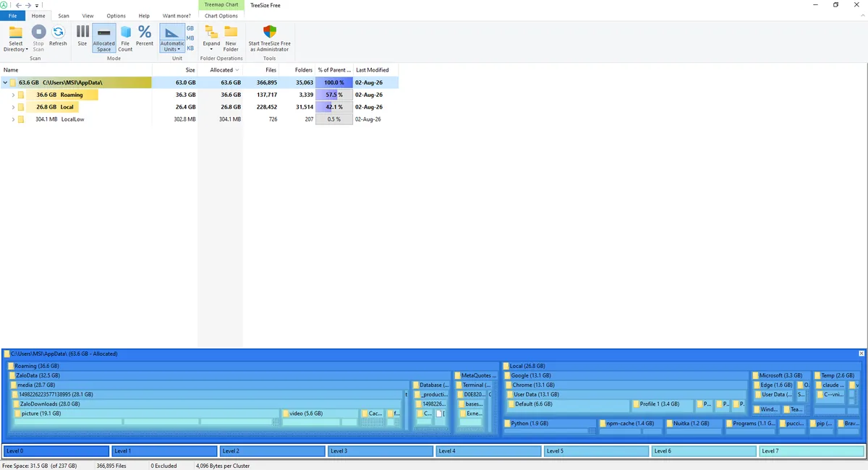
Task: Sort by the Files column header
Action: point(260,70)
